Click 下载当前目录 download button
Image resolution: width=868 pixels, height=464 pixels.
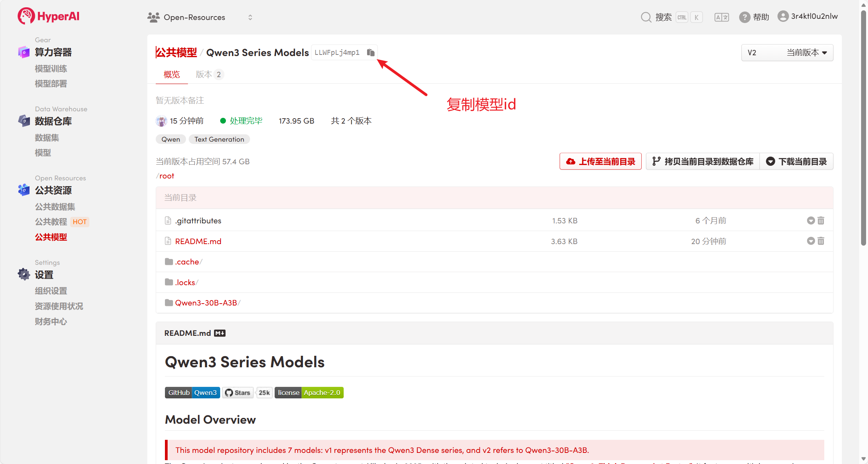click(796, 162)
